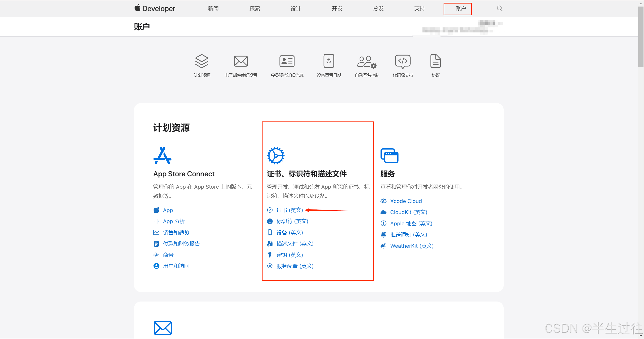
Task: Click the 服务 window icon
Action: click(x=390, y=156)
